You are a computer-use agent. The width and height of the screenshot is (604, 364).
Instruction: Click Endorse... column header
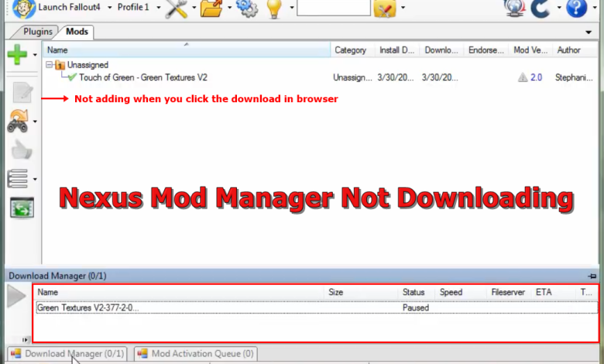tap(486, 50)
